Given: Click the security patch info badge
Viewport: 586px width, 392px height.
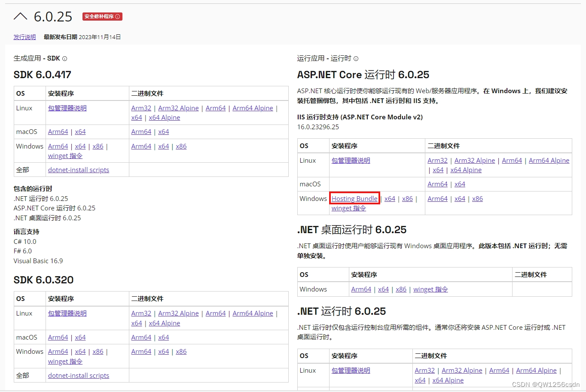Looking at the screenshot, I should (x=102, y=16).
